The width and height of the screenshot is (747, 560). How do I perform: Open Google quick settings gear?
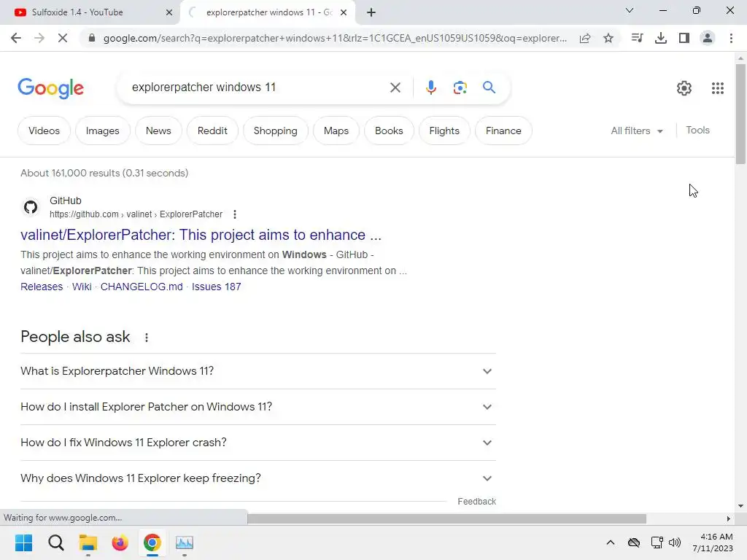684,88
